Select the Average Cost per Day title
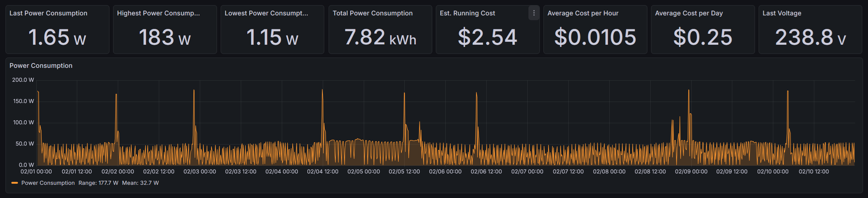This screenshot has width=868, height=198. pyautogui.click(x=689, y=13)
